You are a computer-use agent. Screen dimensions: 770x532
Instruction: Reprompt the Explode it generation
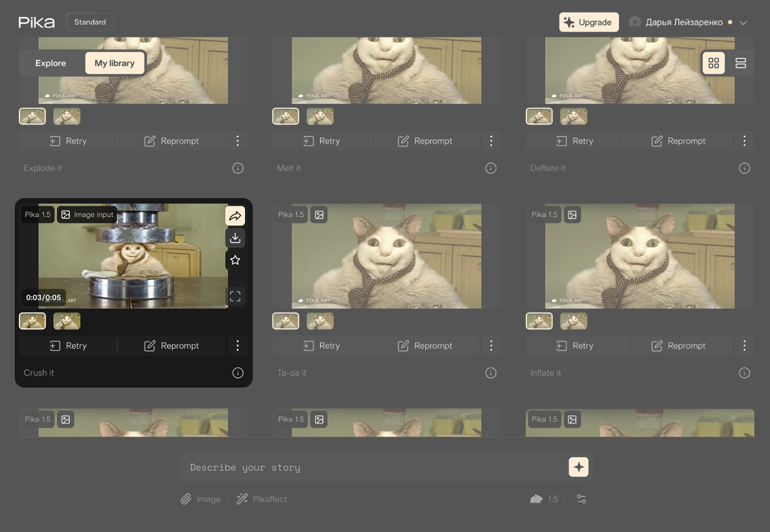click(x=172, y=141)
